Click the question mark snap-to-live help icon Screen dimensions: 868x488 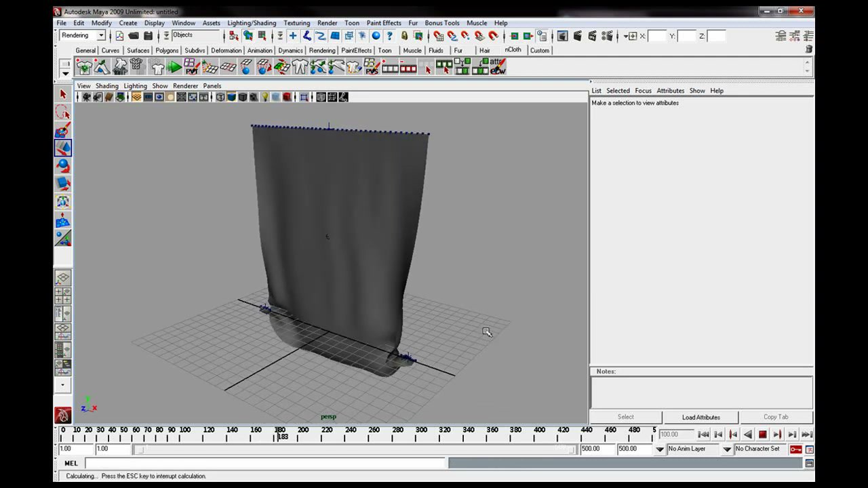click(389, 36)
